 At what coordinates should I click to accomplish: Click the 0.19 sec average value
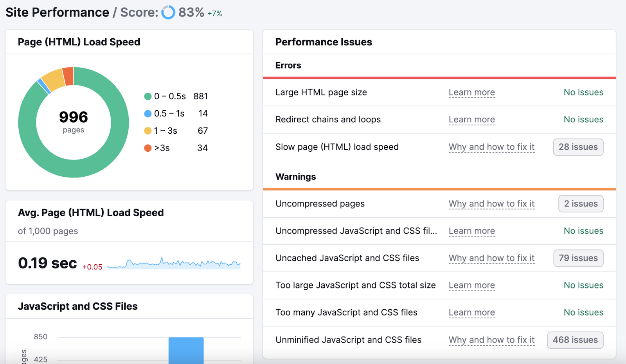(x=47, y=263)
